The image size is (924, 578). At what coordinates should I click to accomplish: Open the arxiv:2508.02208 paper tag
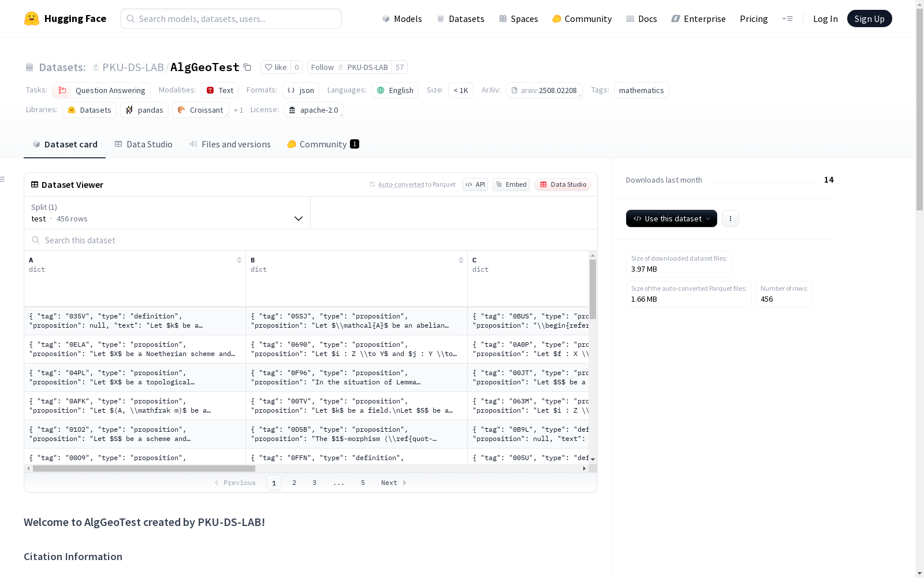544,90
